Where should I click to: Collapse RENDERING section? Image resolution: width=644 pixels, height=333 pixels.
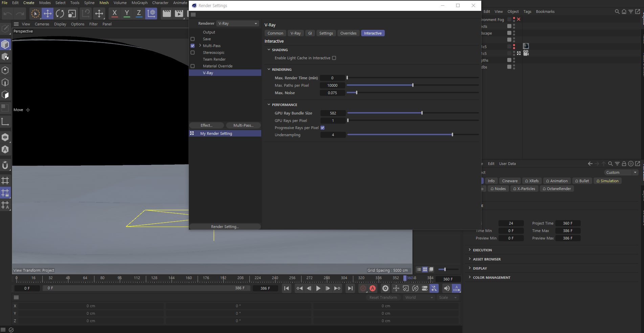[269, 69]
